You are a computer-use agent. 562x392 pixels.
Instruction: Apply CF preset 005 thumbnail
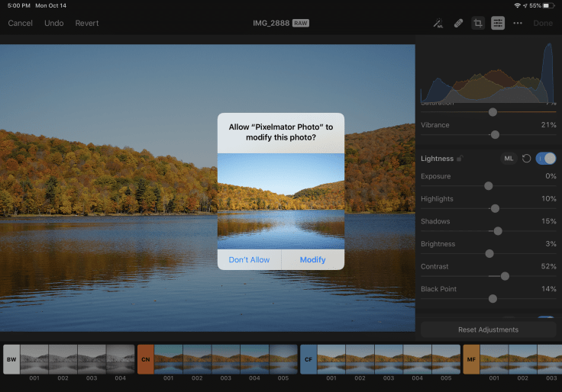pyautogui.click(x=446, y=359)
